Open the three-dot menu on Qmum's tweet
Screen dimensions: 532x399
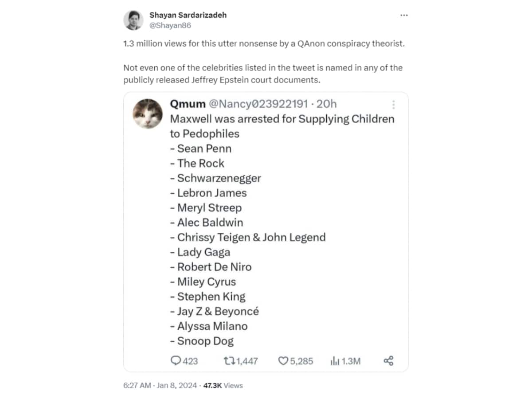[393, 104]
